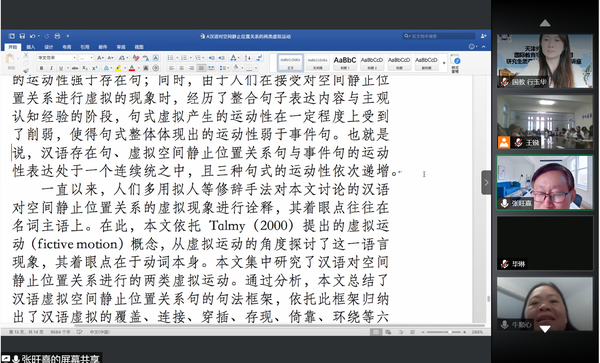This screenshot has height=363, width=600.
Task: Toggle justified paragraph alignment
Action: (201, 68)
